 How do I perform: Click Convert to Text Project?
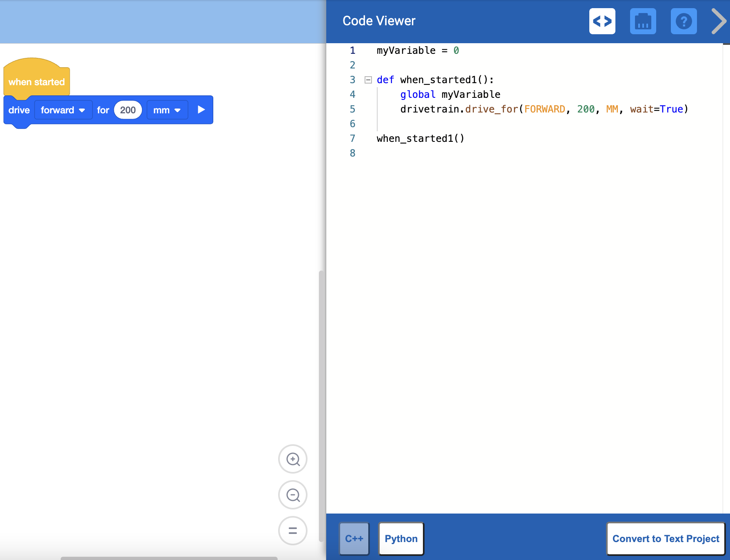[x=666, y=538]
